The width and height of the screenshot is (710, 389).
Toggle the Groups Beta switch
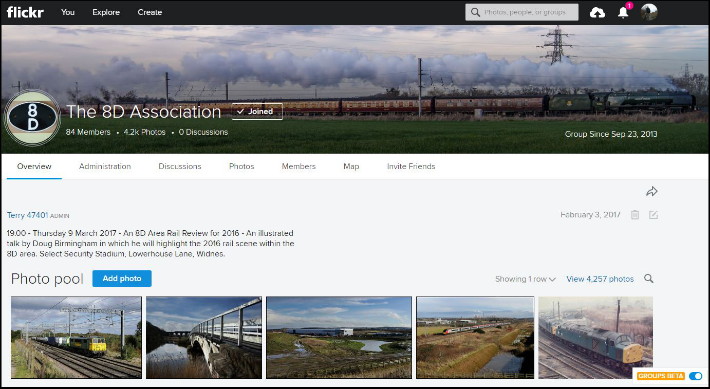[x=695, y=376]
